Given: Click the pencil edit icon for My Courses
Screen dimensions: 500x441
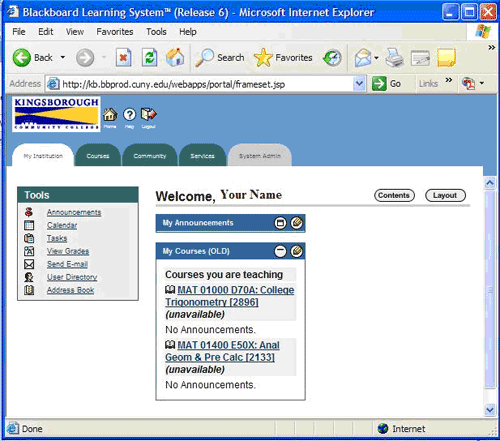Looking at the screenshot, I should click(296, 251).
